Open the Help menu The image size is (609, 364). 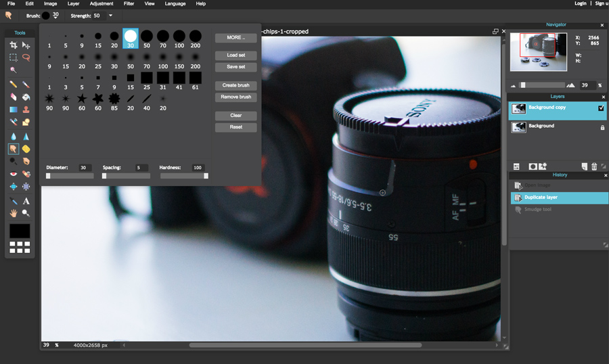[x=201, y=3]
